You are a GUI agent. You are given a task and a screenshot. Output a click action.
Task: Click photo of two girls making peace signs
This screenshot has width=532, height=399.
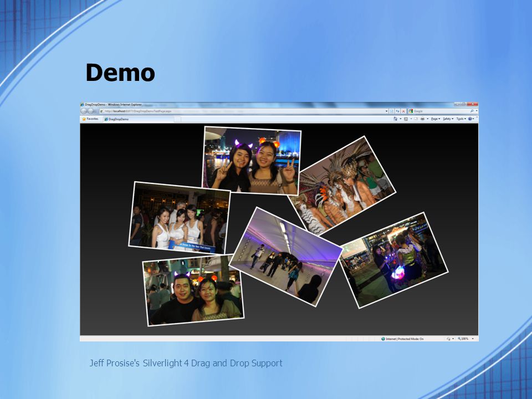252,161
